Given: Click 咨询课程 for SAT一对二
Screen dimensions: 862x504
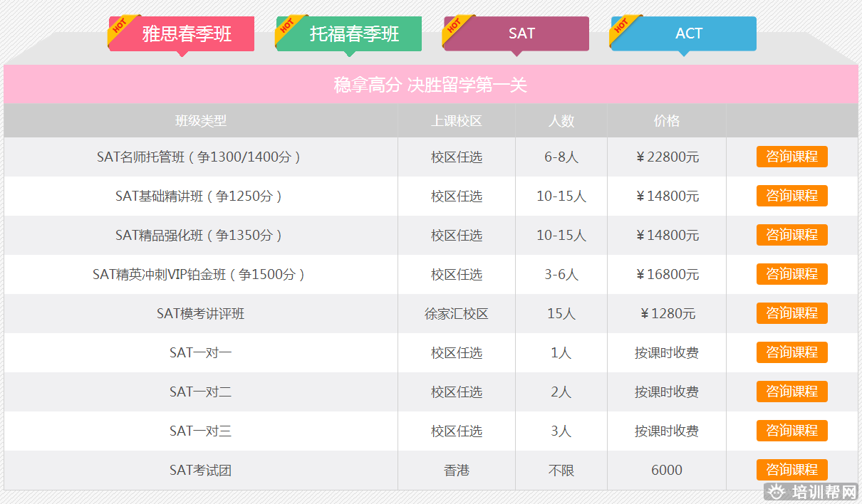Looking at the screenshot, I should point(792,392).
